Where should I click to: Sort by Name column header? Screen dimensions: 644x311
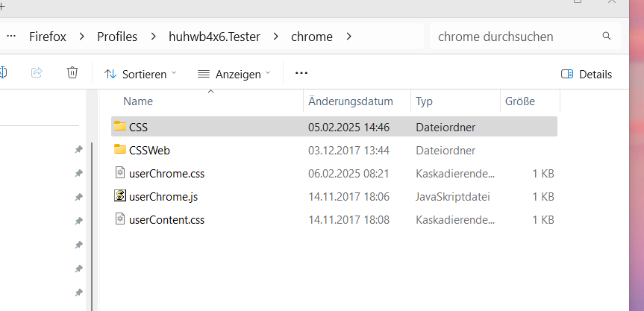tap(138, 101)
